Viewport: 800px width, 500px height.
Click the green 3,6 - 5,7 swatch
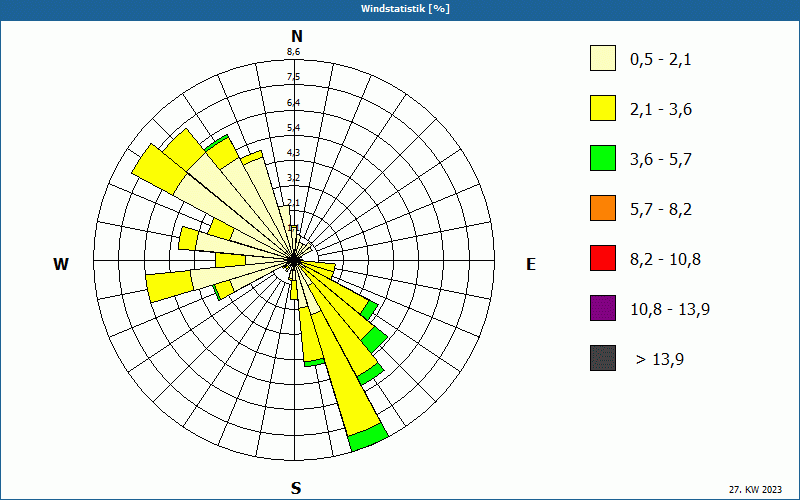[603, 158]
